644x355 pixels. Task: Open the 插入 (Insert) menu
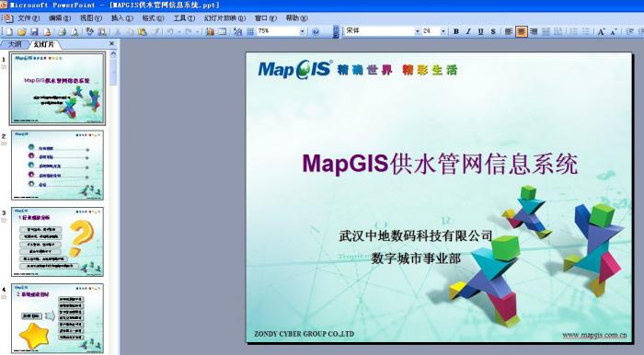click(122, 18)
